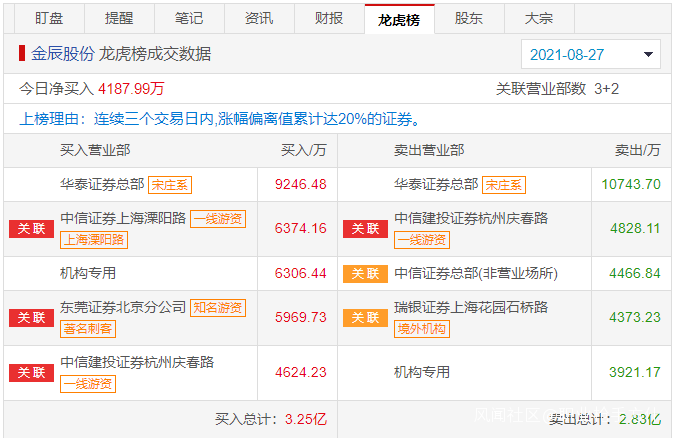Click the 知名游资 tag
Screen dimensions: 673x438
218,308
